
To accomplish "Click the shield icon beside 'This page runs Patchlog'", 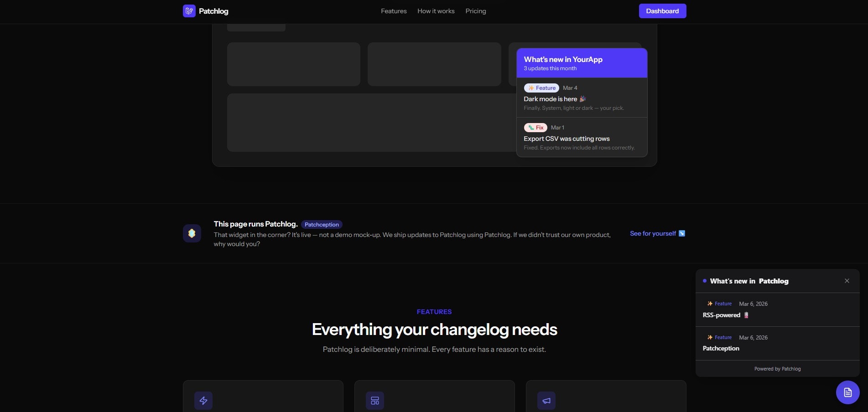I will click(192, 233).
